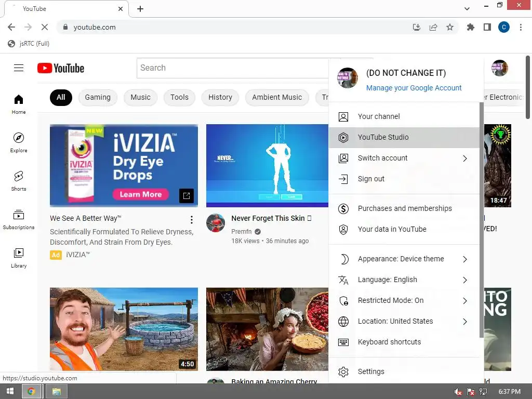Open Chrome three-dot menu

point(521,27)
